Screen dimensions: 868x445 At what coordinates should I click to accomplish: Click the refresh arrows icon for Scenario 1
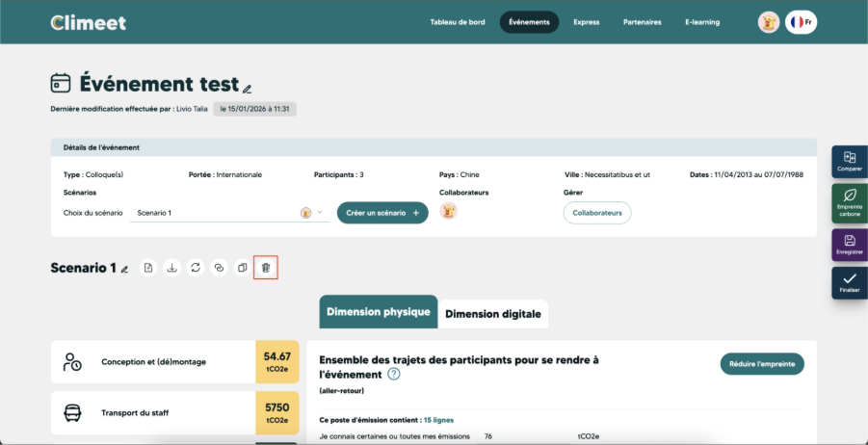point(196,268)
